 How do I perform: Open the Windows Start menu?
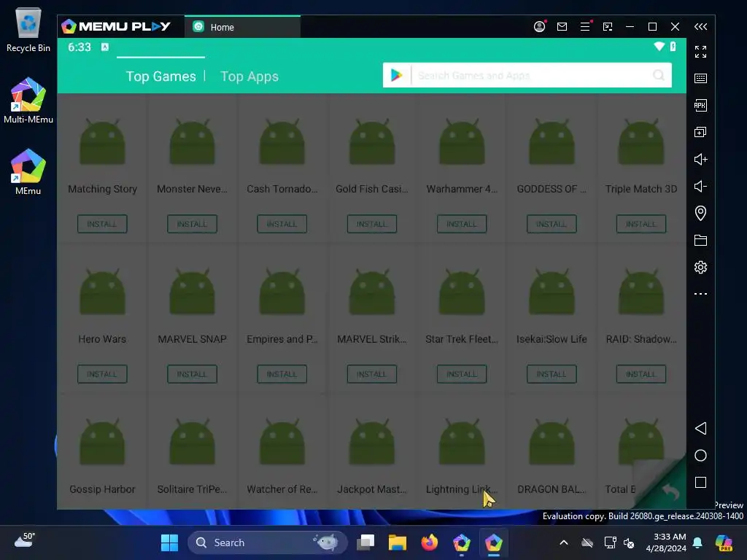pyautogui.click(x=169, y=542)
